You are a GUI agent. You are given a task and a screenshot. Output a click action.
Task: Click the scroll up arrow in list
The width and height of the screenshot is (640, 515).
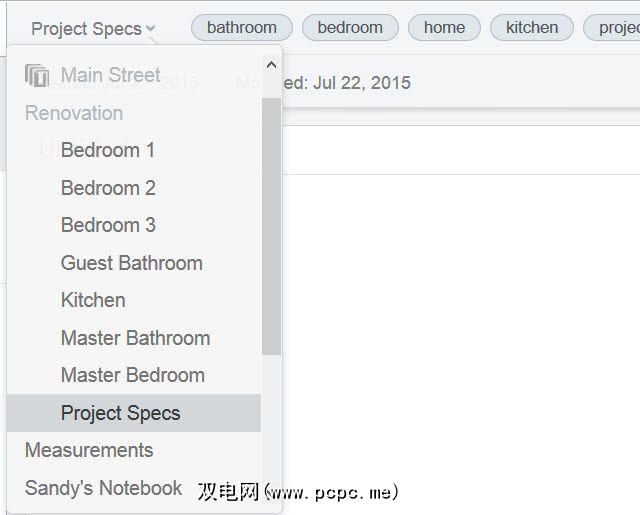coord(271,65)
